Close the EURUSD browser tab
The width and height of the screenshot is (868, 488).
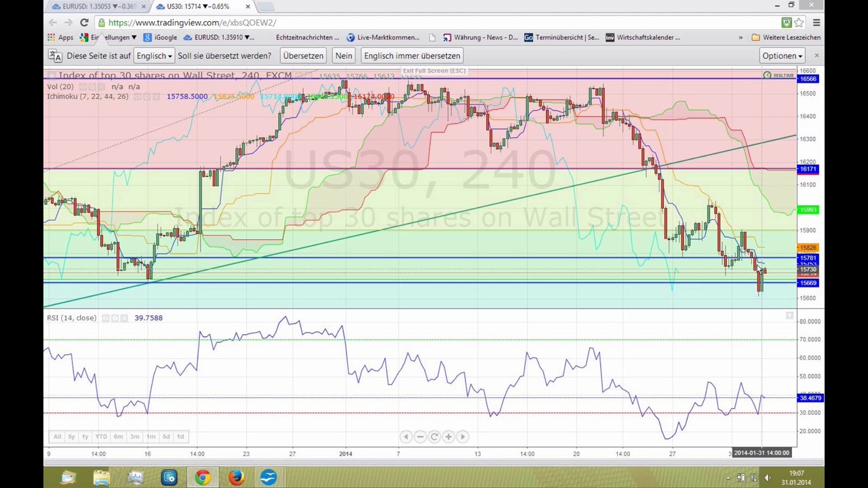tap(143, 7)
